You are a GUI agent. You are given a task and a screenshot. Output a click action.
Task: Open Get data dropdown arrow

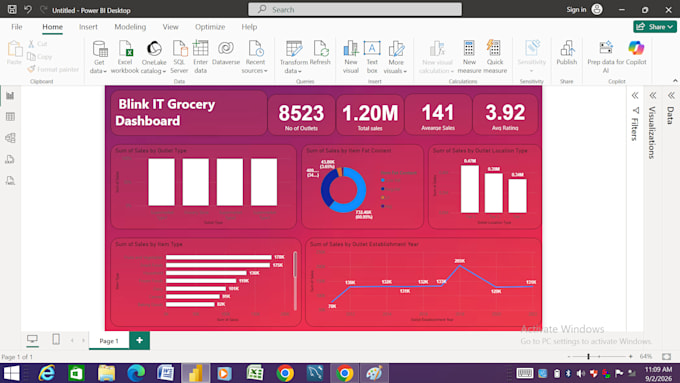tap(105, 71)
